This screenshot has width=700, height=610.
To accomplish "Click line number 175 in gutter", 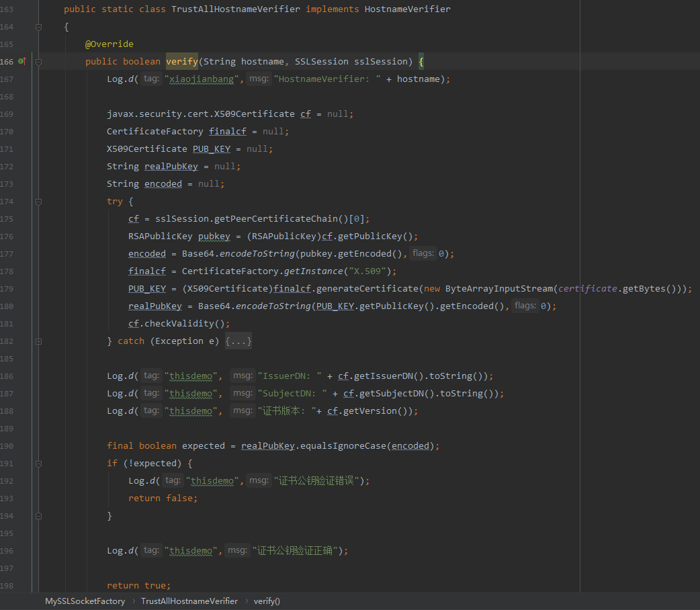I will 7,219.
